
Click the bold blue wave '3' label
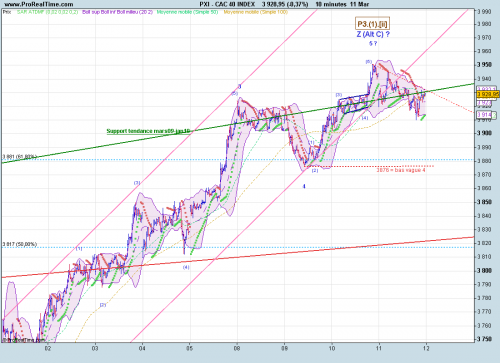pyautogui.click(x=239, y=87)
